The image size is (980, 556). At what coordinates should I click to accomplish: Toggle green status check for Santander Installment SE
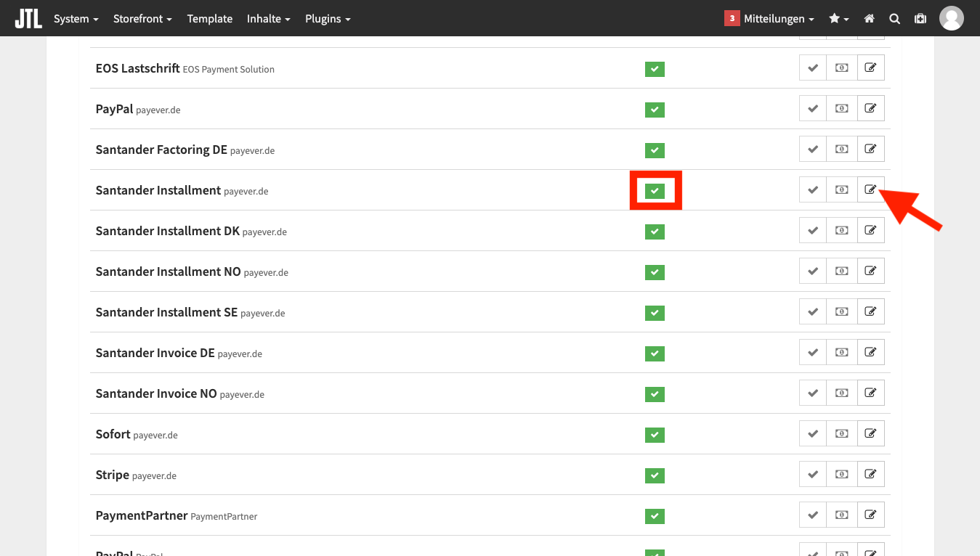tap(655, 313)
